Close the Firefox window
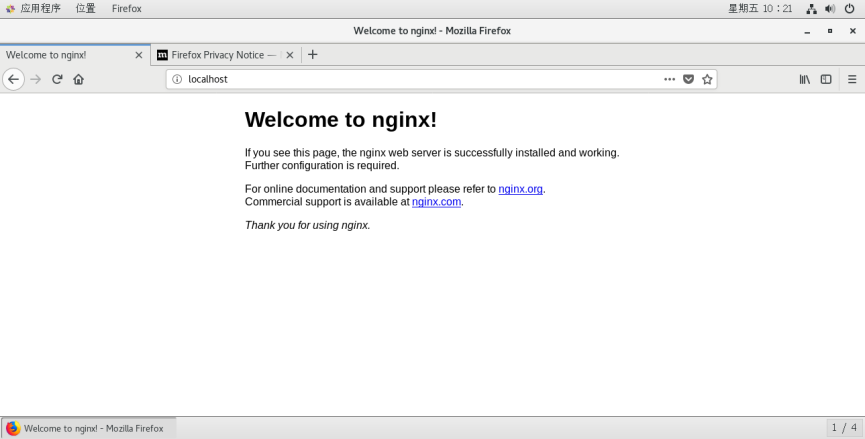Screen dimensions: 865x439 pyautogui.click(x=852, y=31)
